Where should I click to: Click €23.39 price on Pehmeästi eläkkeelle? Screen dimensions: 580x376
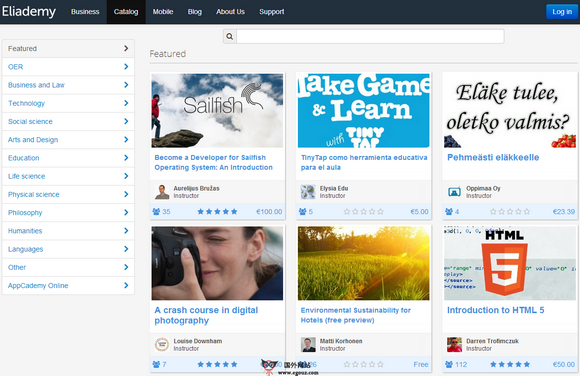564,212
